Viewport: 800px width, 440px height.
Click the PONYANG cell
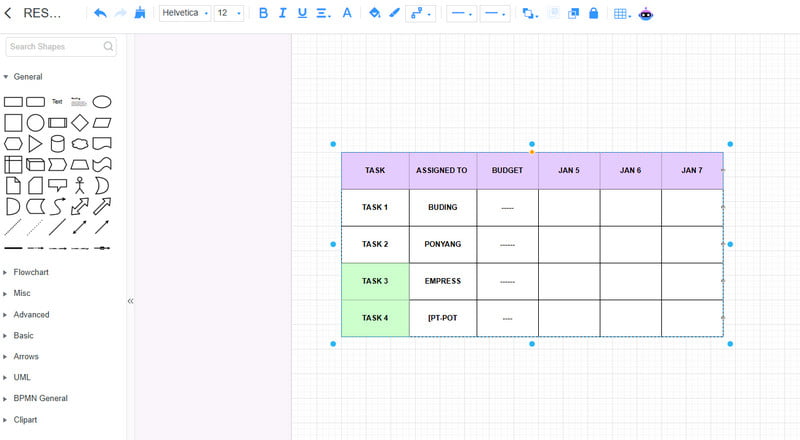click(443, 245)
